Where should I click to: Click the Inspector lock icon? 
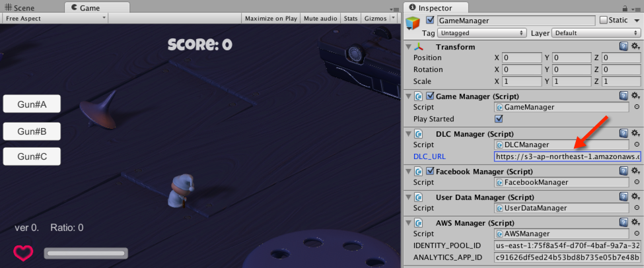pyautogui.click(x=625, y=8)
